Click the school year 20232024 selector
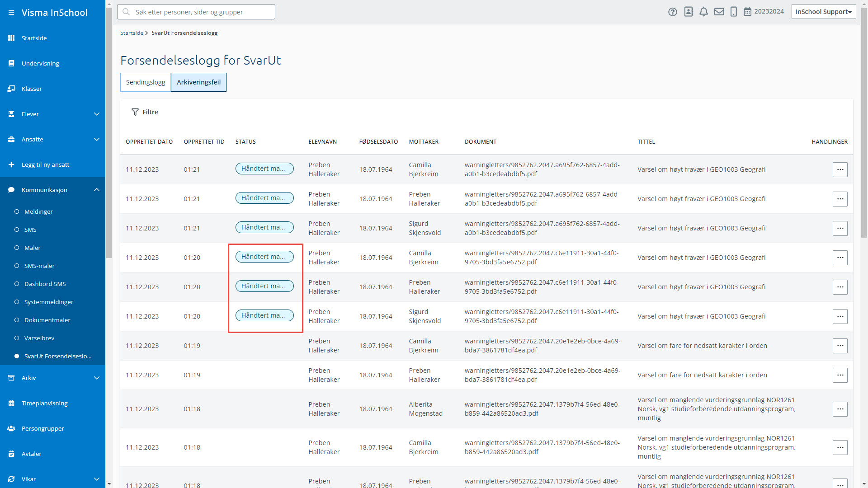 pos(769,12)
